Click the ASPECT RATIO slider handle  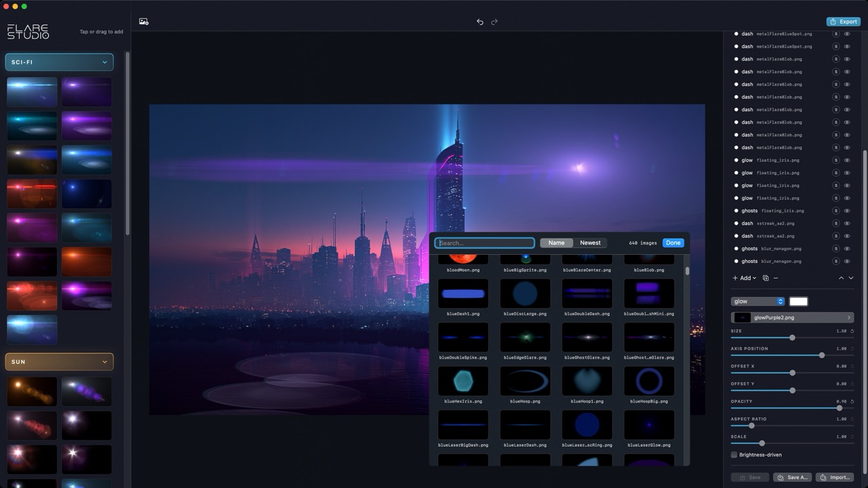tap(751, 426)
